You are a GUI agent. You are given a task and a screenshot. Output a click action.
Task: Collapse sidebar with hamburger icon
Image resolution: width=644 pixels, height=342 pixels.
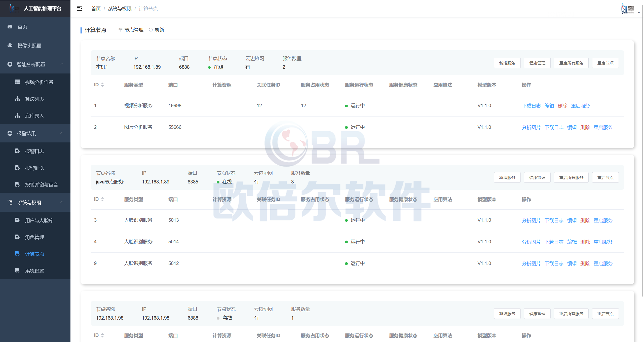pyautogui.click(x=80, y=9)
